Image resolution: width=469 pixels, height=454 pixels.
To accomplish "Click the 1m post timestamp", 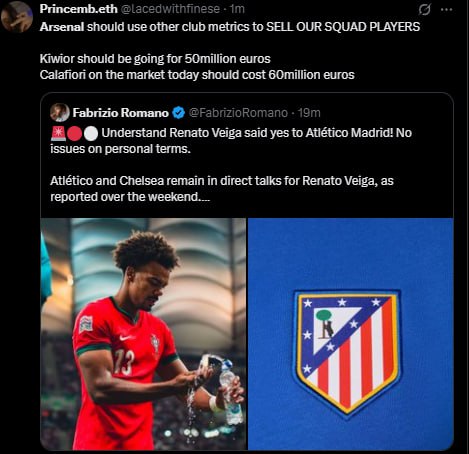I will (237, 9).
